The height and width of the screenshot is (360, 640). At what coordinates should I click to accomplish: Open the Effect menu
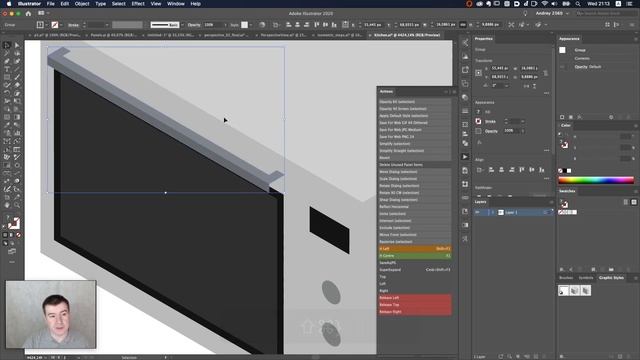click(138, 4)
